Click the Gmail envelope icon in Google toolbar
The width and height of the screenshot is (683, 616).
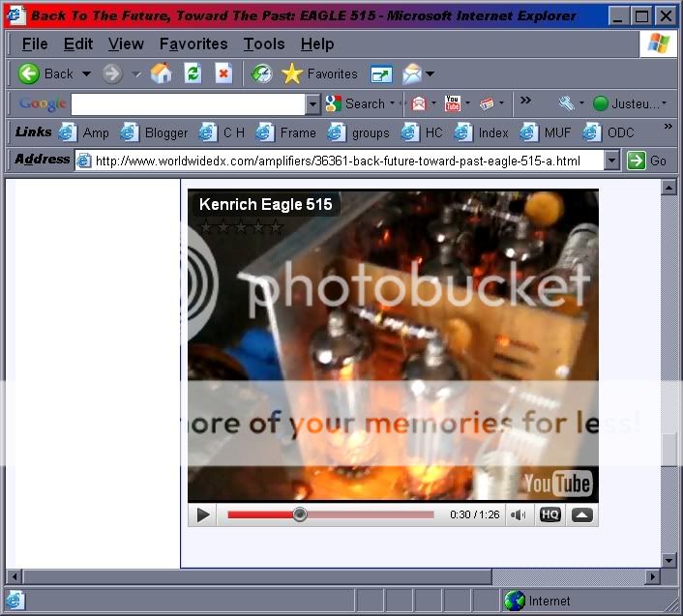418,103
